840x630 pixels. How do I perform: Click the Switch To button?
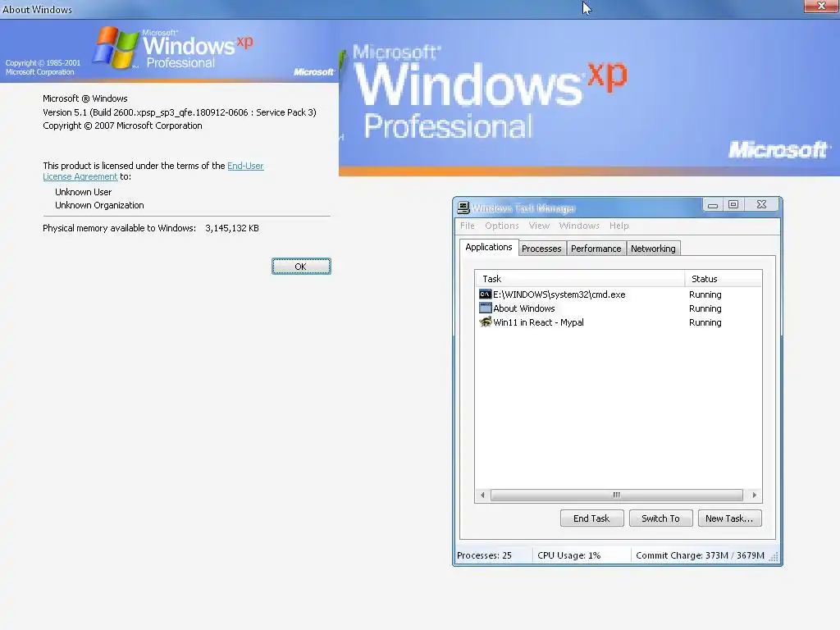(x=660, y=518)
